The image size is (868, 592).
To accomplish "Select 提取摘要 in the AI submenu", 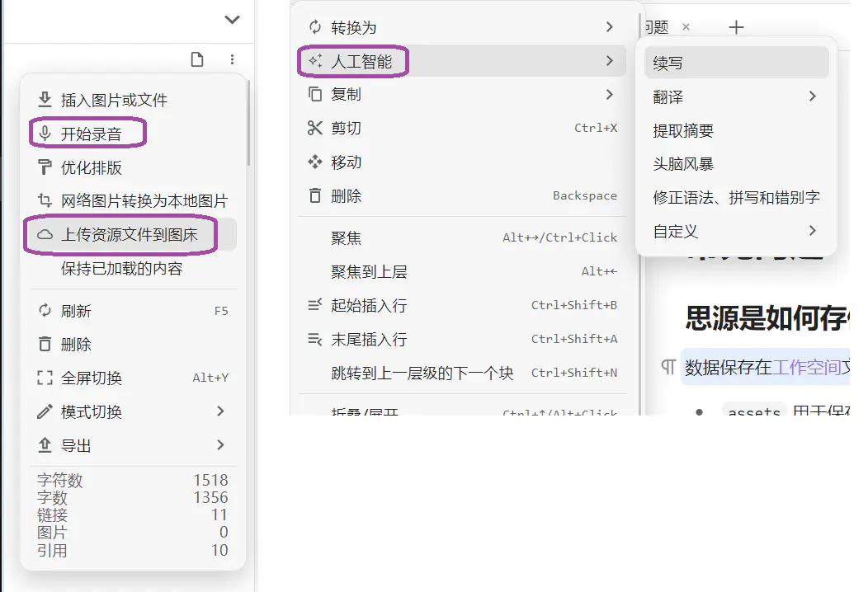I will click(x=736, y=130).
